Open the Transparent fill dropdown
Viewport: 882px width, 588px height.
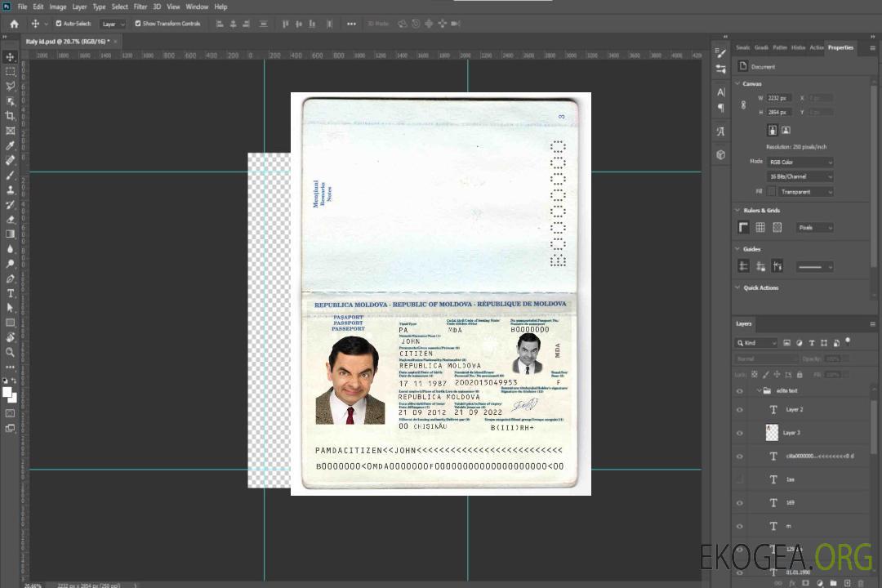[x=805, y=192]
